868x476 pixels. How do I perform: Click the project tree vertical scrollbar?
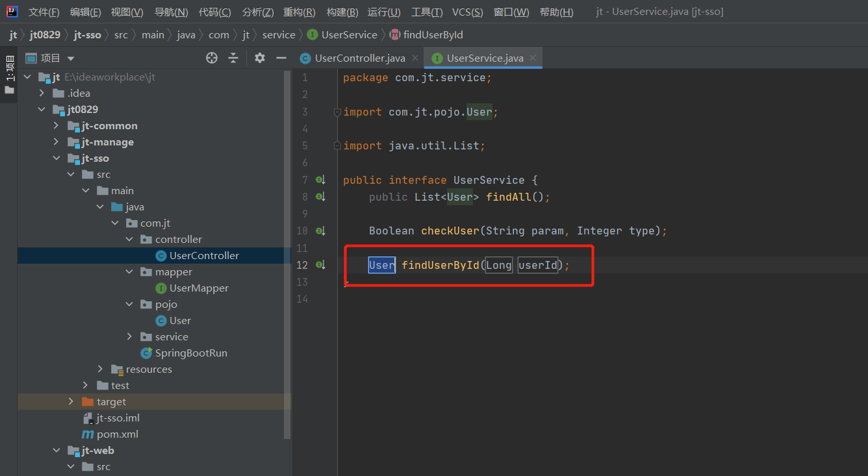coord(288,255)
